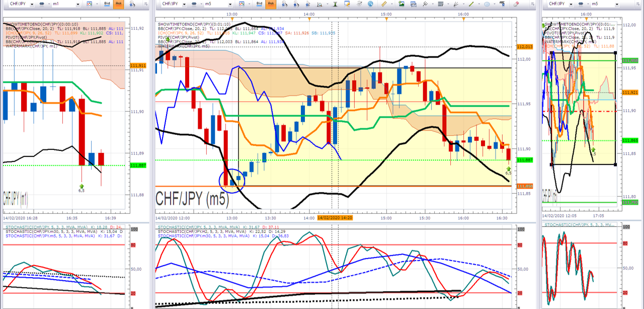Viewport: 644px width, 309px height.
Task: Toggle Ask price in m1 chart toolbar
Action: (x=119, y=4)
